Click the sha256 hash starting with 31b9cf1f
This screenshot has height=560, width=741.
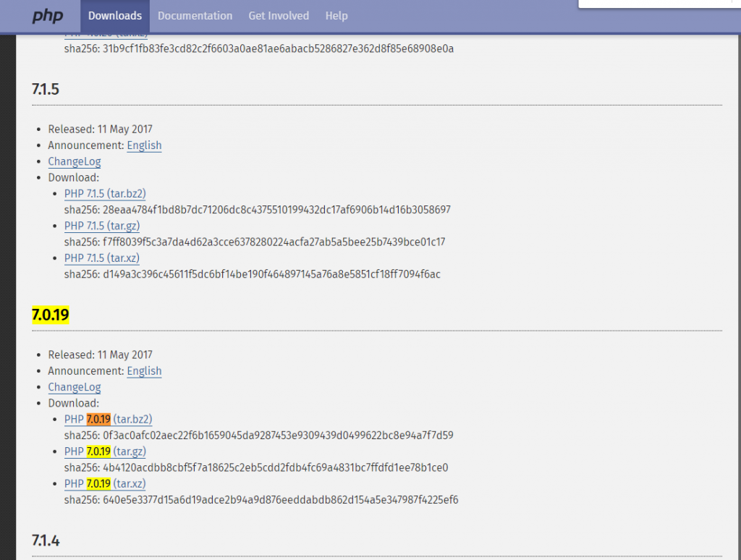(x=278, y=48)
